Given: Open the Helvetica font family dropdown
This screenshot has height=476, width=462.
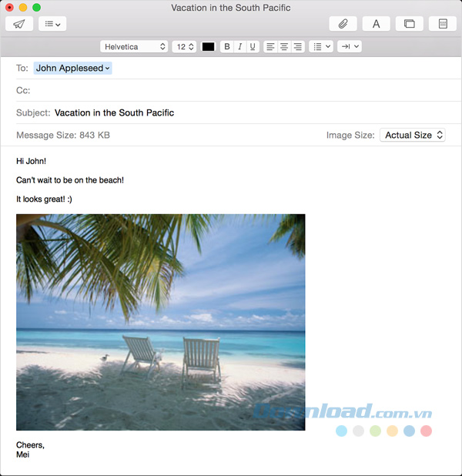Looking at the screenshot, I should [134, 47].
